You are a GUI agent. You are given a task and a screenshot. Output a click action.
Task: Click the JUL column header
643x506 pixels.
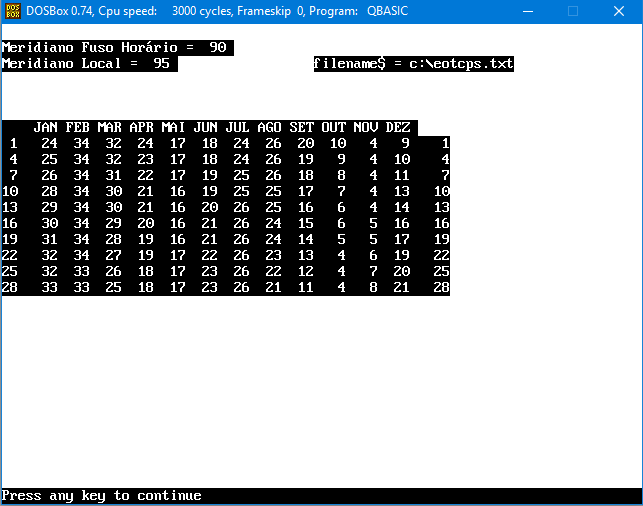tap(237, 128)
